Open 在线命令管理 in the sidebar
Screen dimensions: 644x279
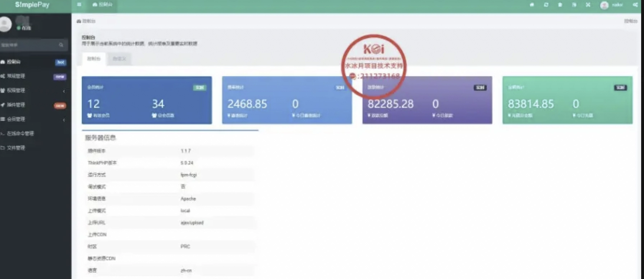coord(20,133)
